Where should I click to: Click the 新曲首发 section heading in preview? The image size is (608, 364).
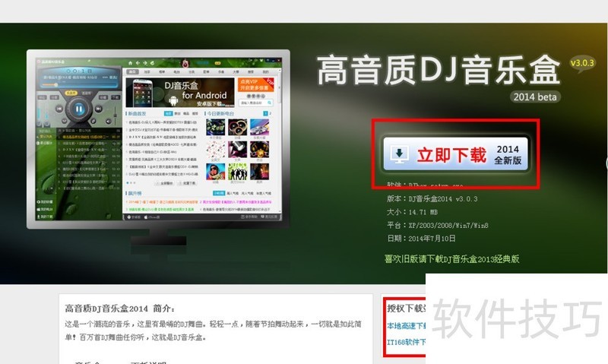click(x=137, y=113)
